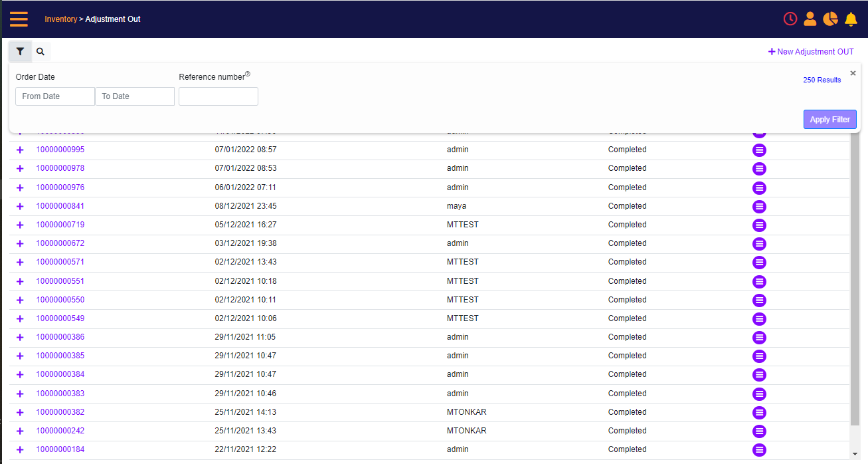Expand row 10000000571 details
The image size is (868, 464).
pos(19,263)
